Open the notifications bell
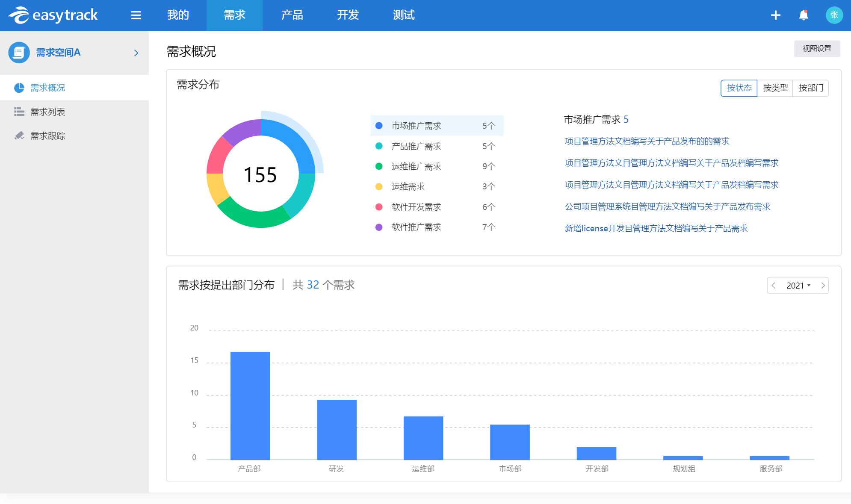This screenshot has height=504, width=851. [x=804, y=15]
